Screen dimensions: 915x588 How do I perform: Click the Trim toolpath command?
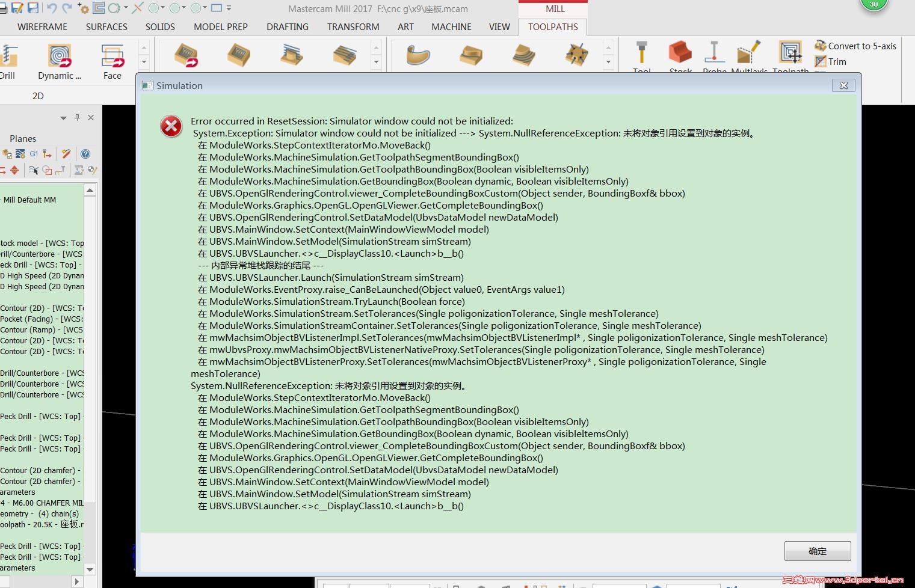click(x=830, y=61)
